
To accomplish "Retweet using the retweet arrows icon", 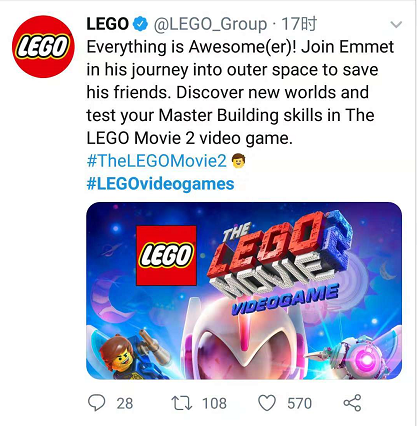I will pos(182,403).
